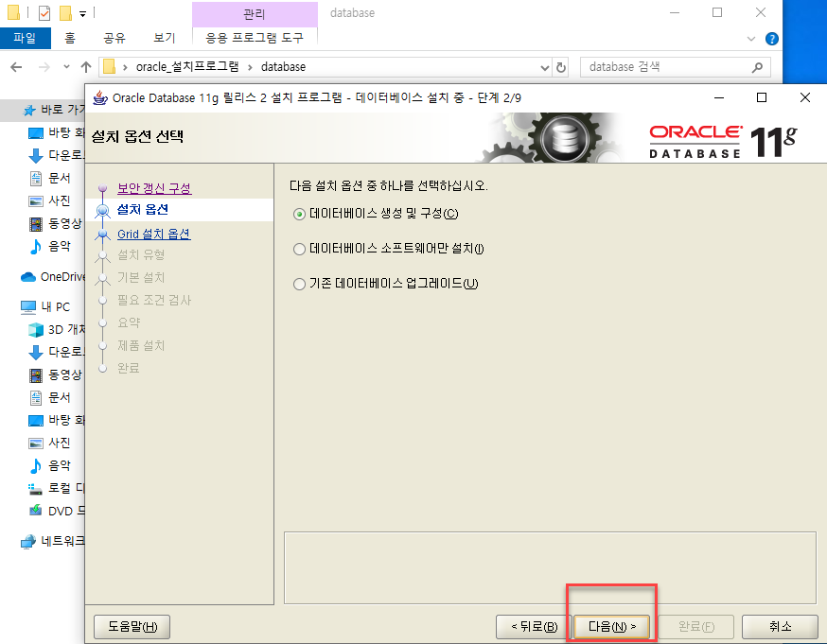Viewport: 827px width, 644px height.
Task: Open the 응용 프로그램 도구 tab
Action: point(255,38)
